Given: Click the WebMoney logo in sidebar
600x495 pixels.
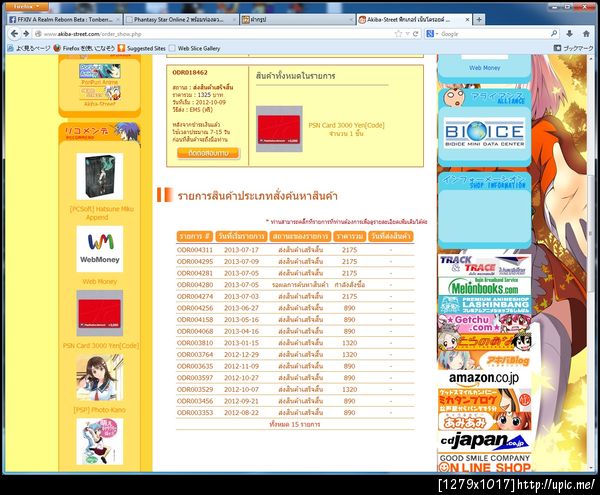Looking at the screenshot, I should click(99, 249).
